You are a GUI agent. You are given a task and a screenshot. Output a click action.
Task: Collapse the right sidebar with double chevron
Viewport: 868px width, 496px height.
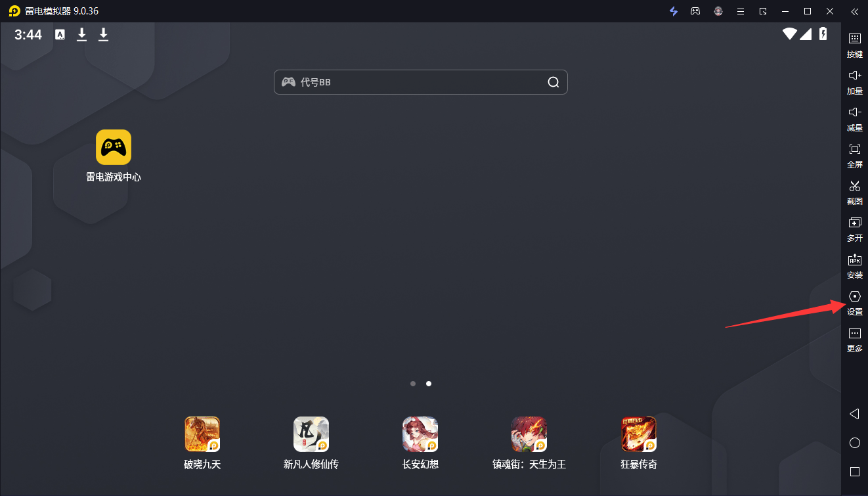click(854, 11)
